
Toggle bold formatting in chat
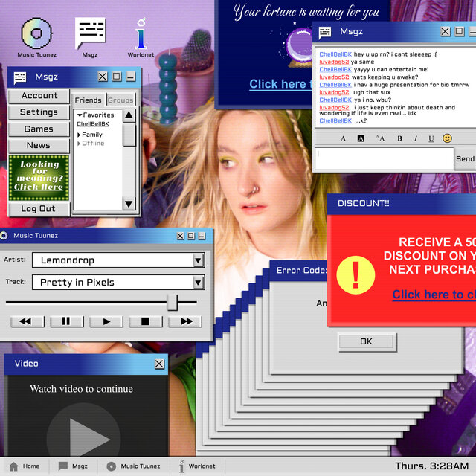[399, 139]
